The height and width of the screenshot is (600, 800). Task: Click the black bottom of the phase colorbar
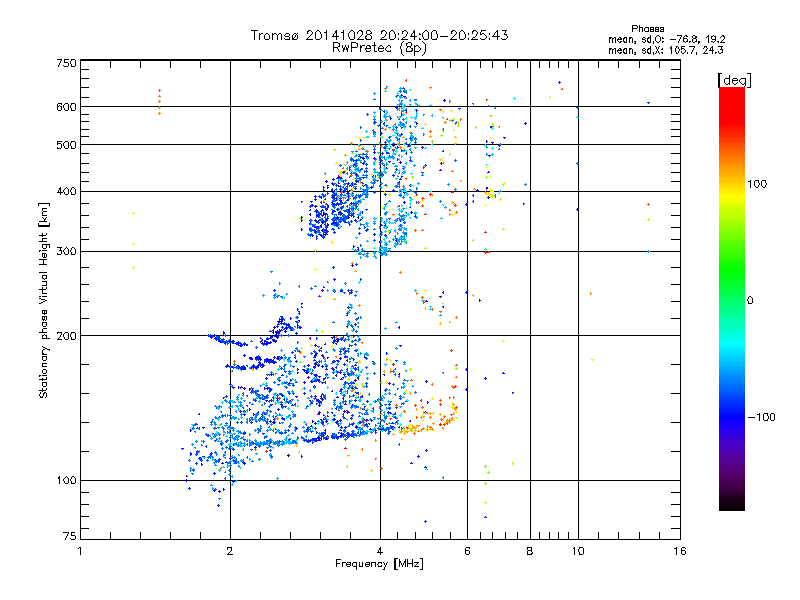coord(732,504)
